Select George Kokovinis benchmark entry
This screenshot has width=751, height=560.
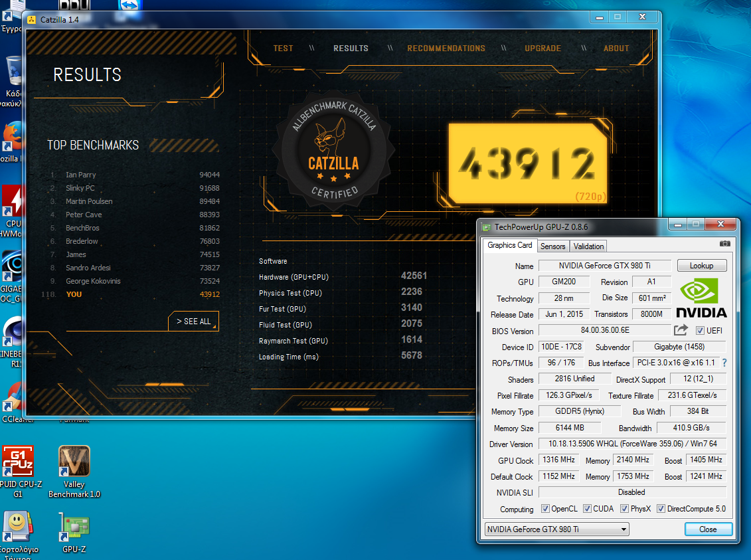[x=135, y=281]
